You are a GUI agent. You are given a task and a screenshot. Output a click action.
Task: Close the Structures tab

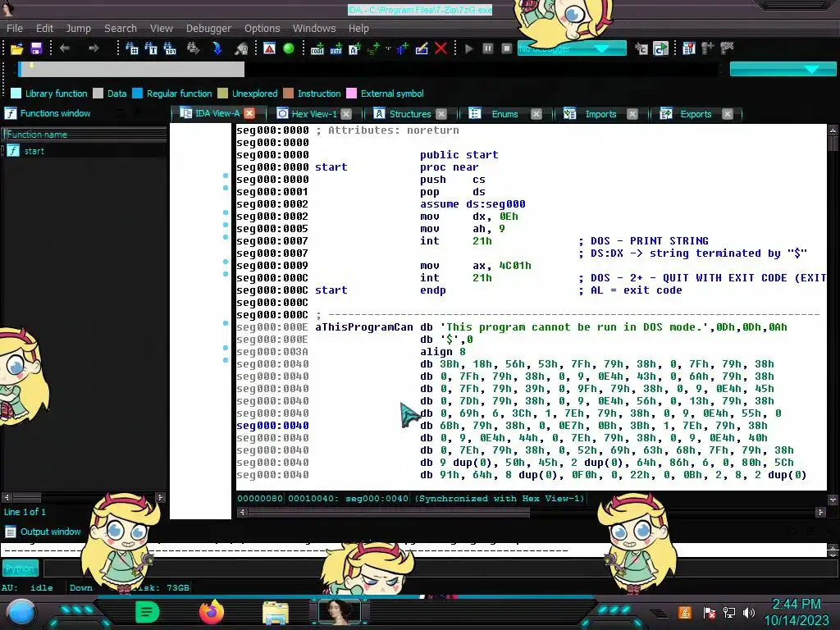pyautogui.click(x=441, y=114)
